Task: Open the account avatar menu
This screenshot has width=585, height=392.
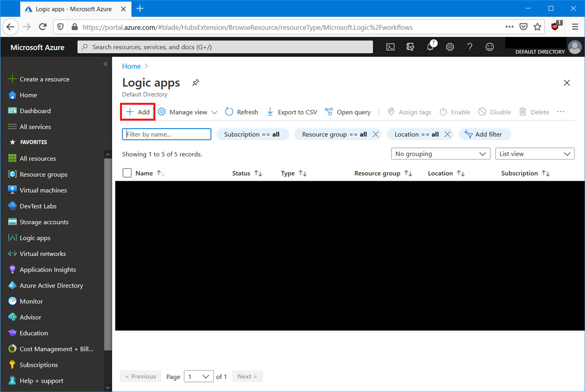Action: click(574, 47)
